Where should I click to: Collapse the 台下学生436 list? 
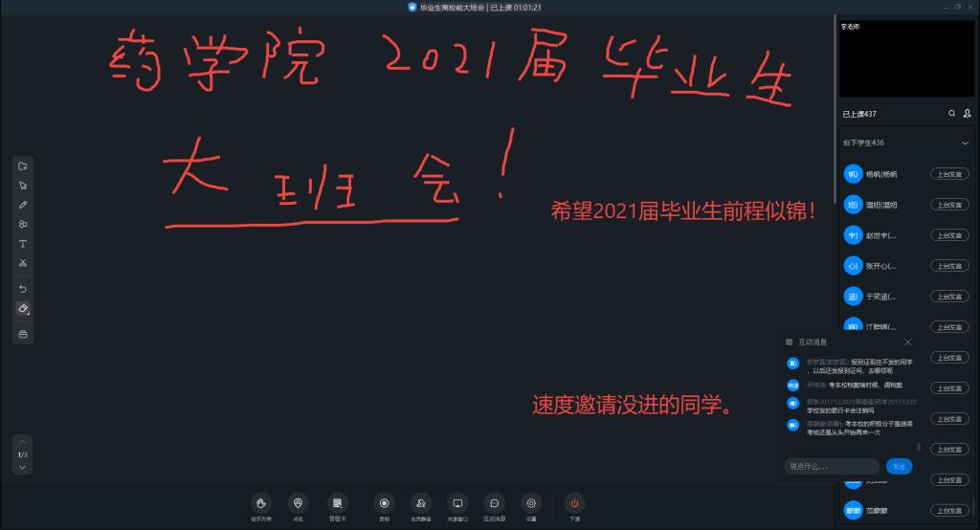[x=965, y=143]
